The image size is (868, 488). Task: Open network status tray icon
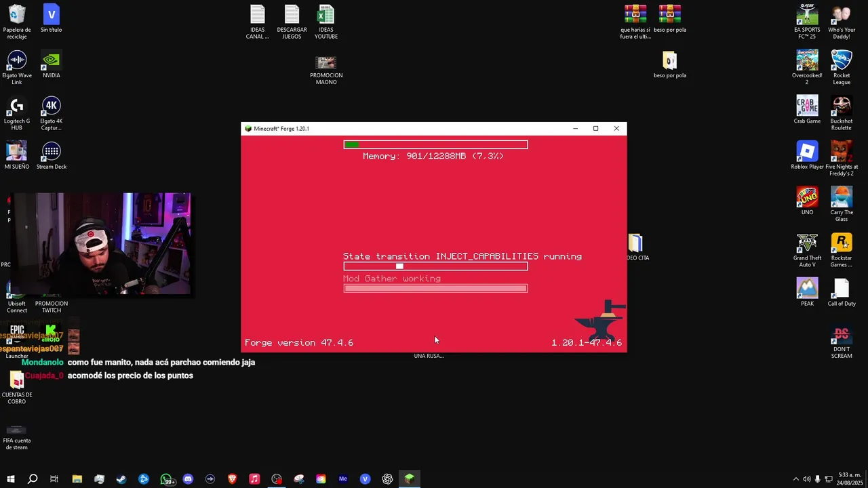click(827, 479)
